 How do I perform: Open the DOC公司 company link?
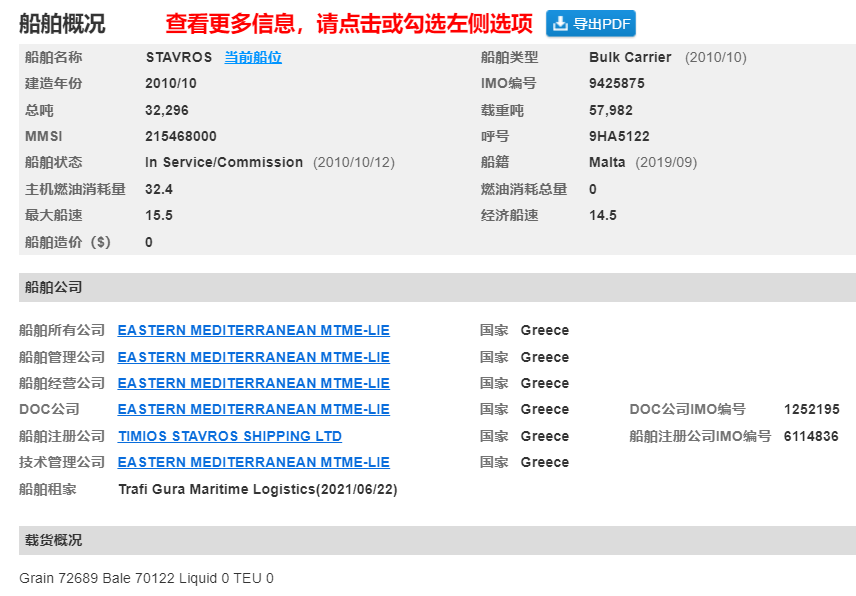tap(253, 409)
